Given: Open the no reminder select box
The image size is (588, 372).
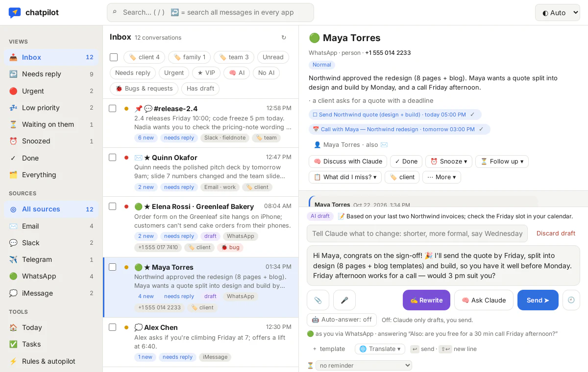Looking at the screenshot, I should (364, 365).
